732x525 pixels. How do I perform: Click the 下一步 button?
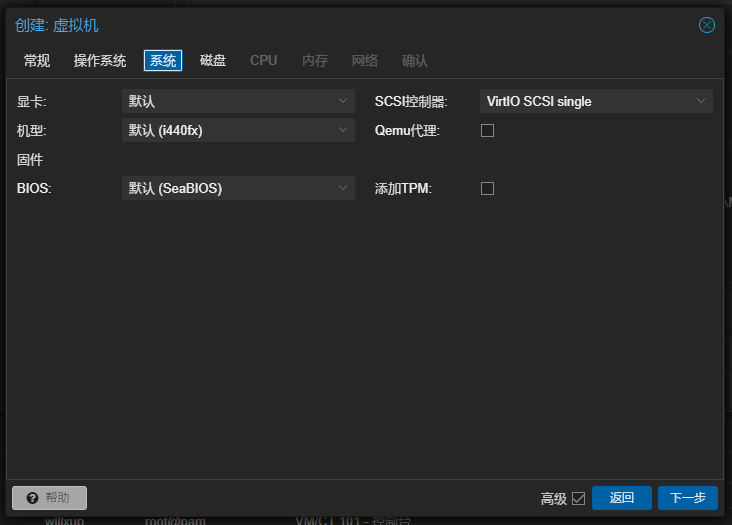pyautogui.click(x=687, y=498)
